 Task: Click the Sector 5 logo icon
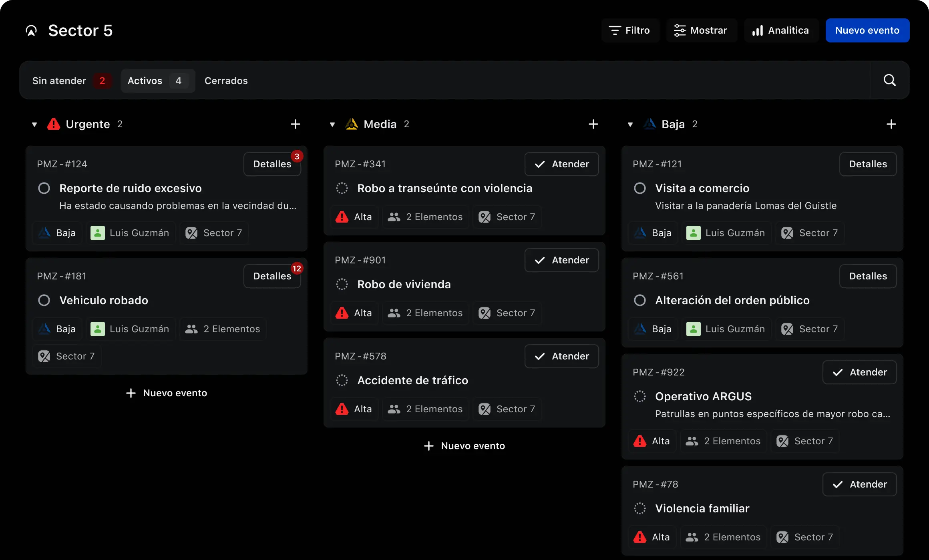(31, 30)
